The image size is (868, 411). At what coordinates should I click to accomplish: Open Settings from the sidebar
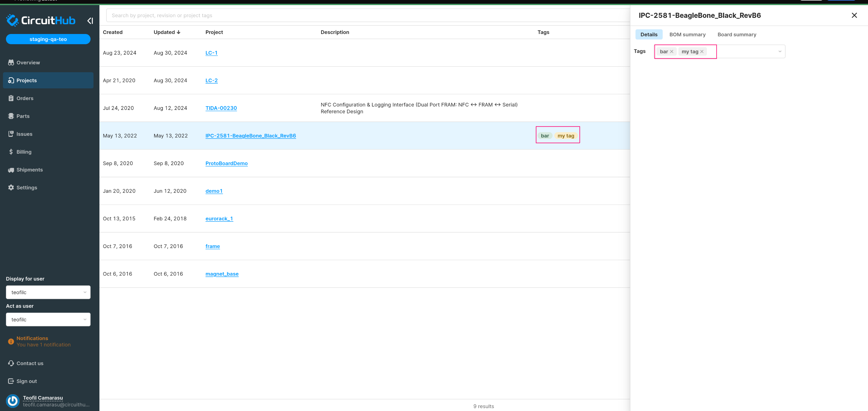click(27, 187)
